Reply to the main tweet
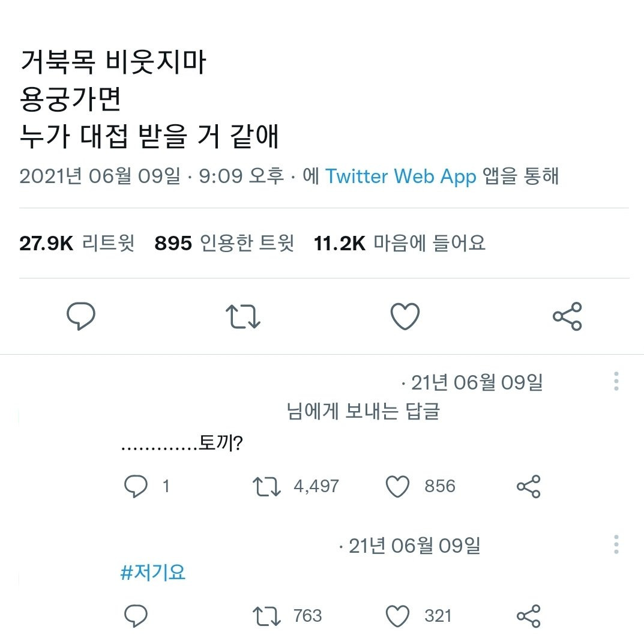Image resolution: width=644 pixels, height=644 pixels. [81, 316]
